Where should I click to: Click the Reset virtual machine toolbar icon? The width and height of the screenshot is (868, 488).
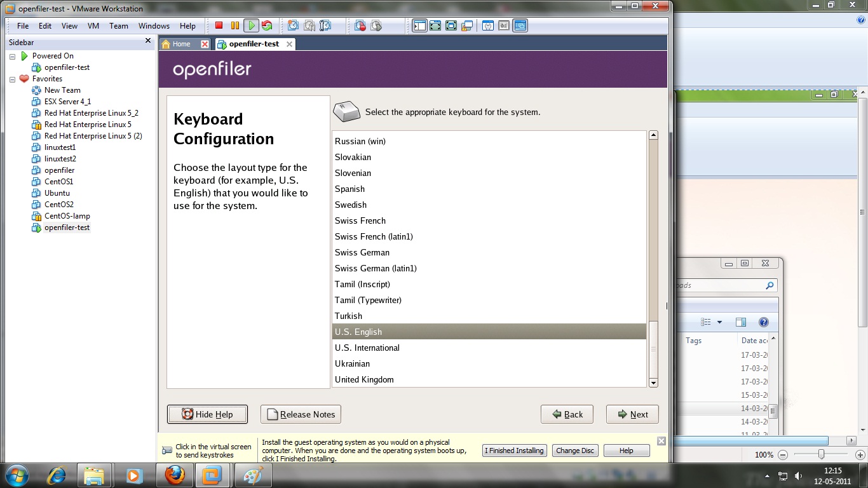(x=267, y=25)
